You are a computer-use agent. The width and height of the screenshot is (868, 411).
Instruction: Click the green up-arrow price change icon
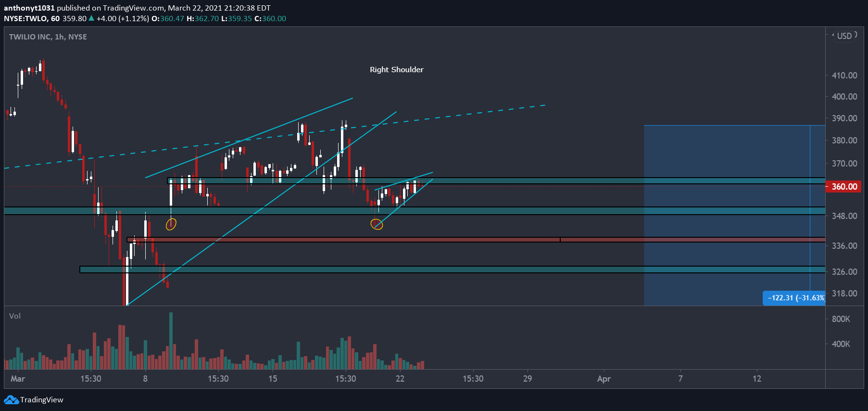(x=91, y=18)
